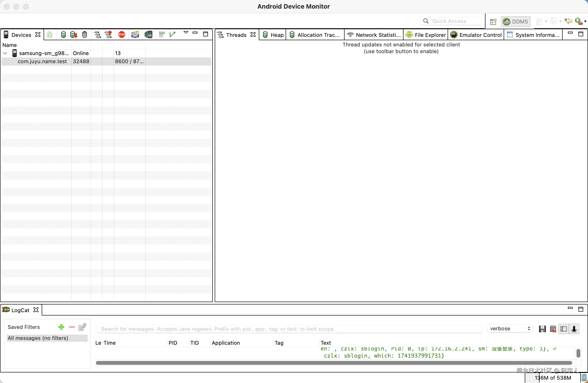Click Dump View Hierarchy for UI Automator
Screen dimensions: 588x383
click(x=149, y=34)
